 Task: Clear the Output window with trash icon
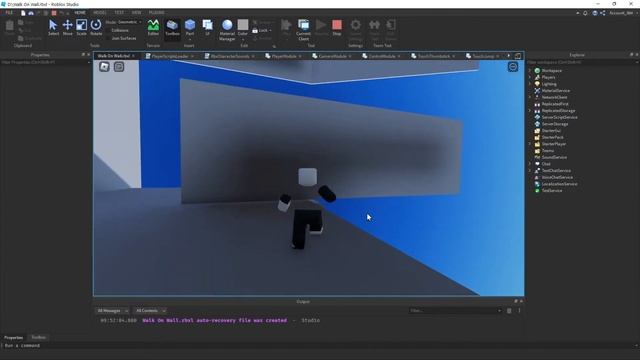click(x=509, y=311)
